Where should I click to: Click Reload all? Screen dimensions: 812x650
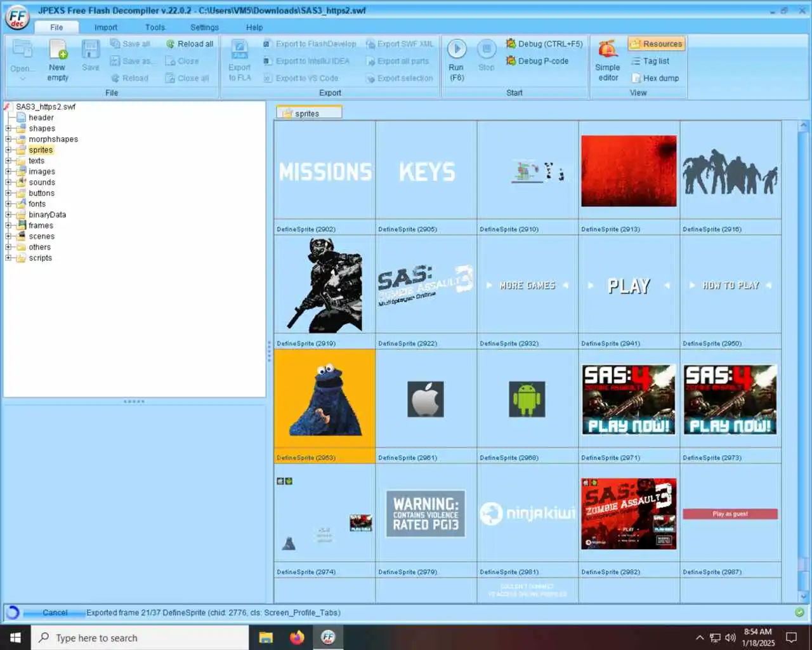189,44
